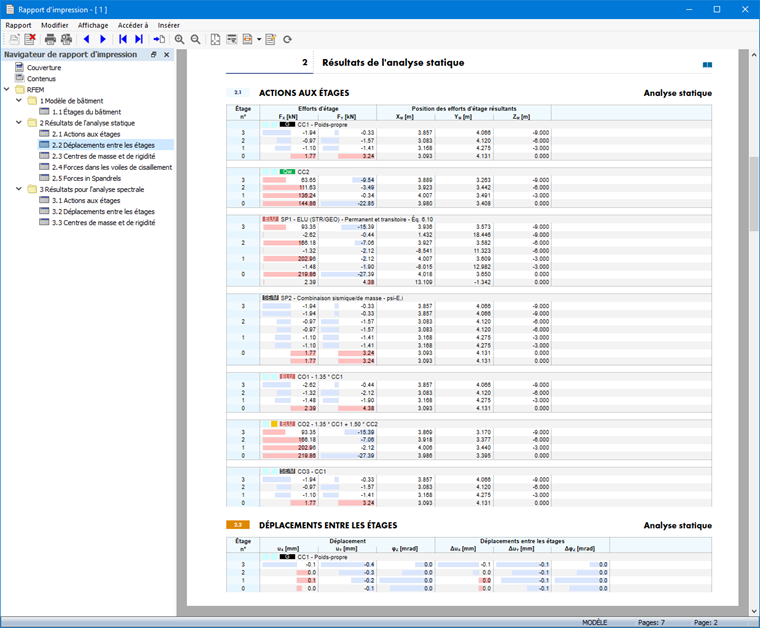Click the edit report notepad icon
This screenshot has height=628, width=760.
pyautogui.click(x=270, y=39)
